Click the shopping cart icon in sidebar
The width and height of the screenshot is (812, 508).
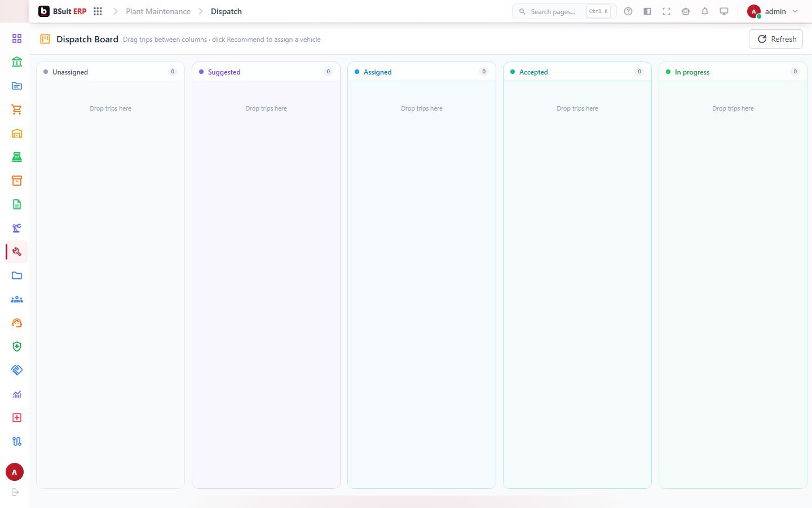tap(17, 110)
